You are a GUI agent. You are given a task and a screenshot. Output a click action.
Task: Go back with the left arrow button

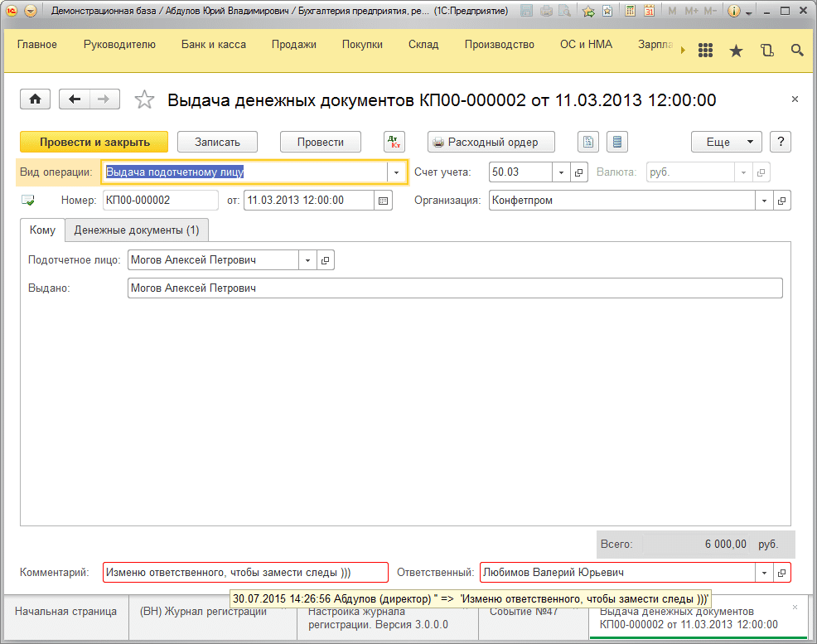[75, 99]
